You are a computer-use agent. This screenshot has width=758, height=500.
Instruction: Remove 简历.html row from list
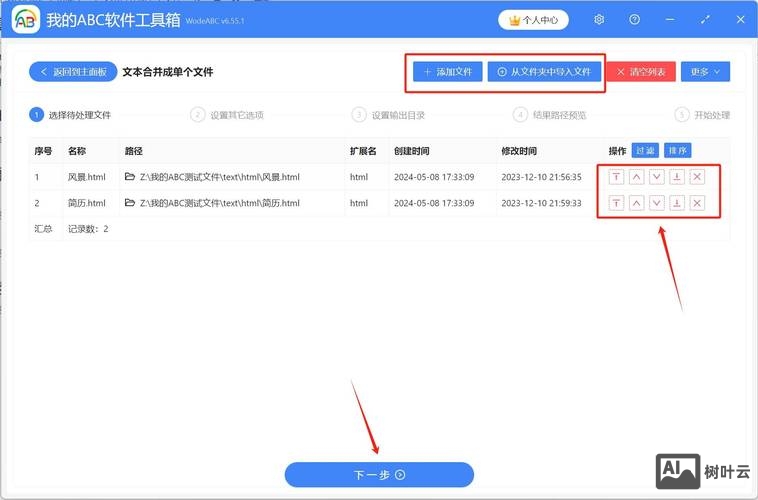coord(697,203)
